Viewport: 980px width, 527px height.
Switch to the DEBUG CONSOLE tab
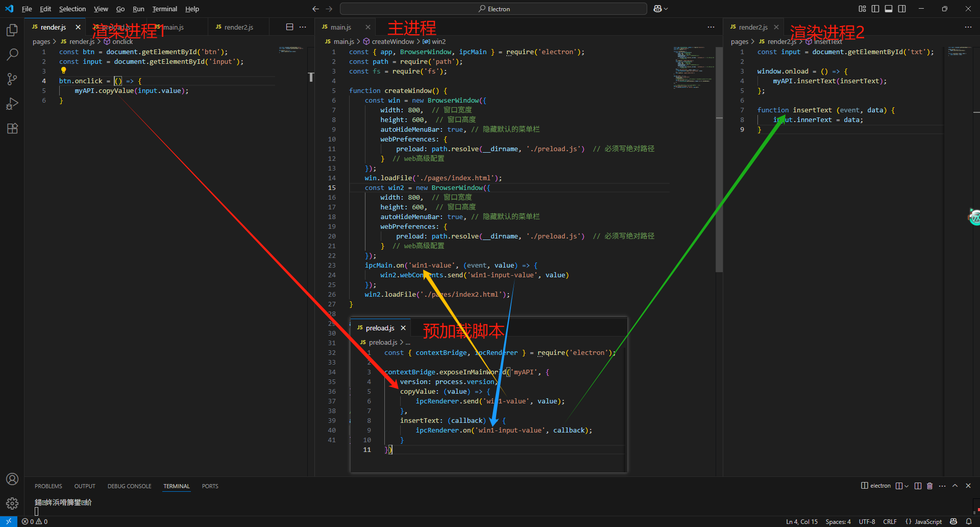[129, 486]
